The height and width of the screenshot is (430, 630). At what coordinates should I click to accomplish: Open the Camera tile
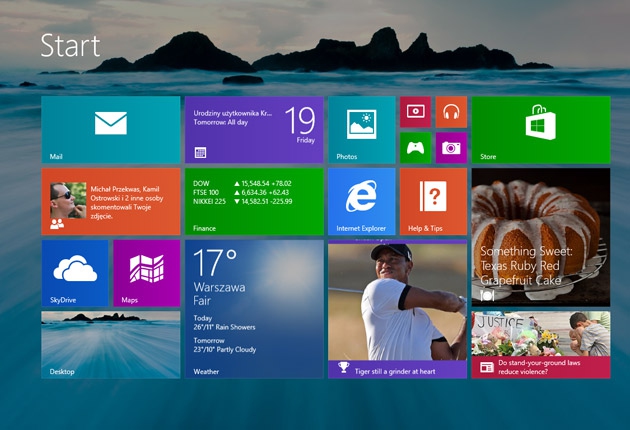coord(452,148)
